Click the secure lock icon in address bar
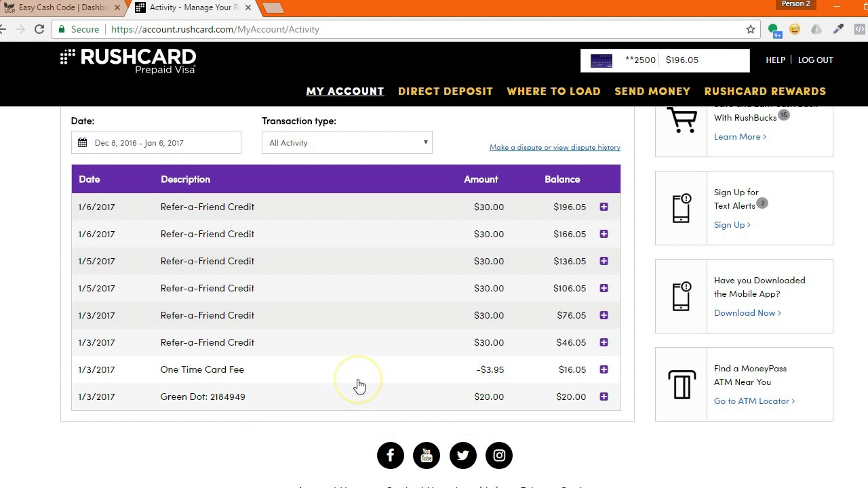This screenshot has width=868, height=488. 62,29
